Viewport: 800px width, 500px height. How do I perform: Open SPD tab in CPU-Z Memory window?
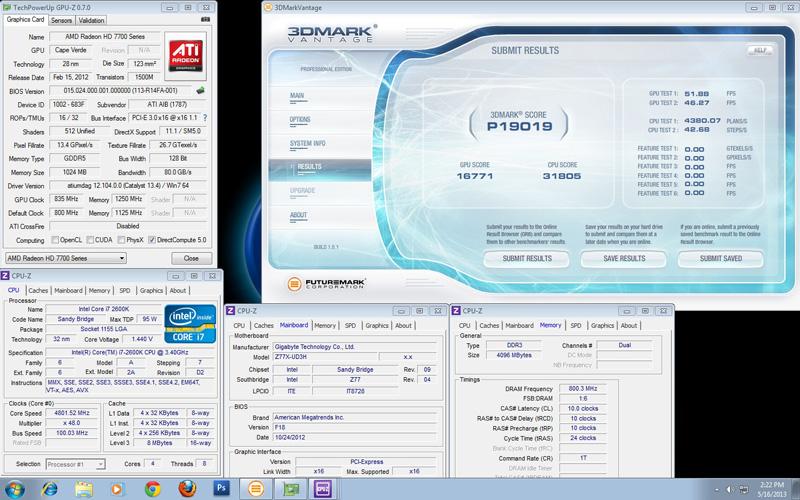point(576,326)
